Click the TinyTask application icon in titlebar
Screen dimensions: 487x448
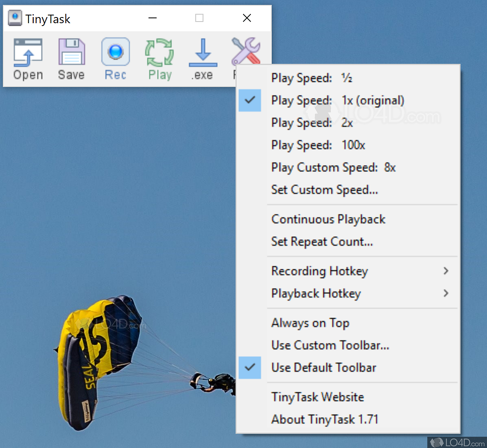click(15, 18)
